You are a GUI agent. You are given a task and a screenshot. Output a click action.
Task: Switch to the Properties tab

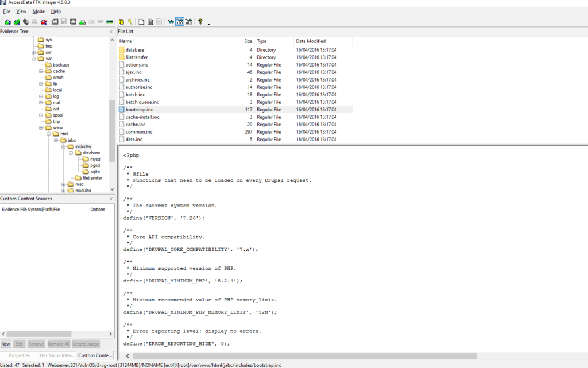point(20,355)
